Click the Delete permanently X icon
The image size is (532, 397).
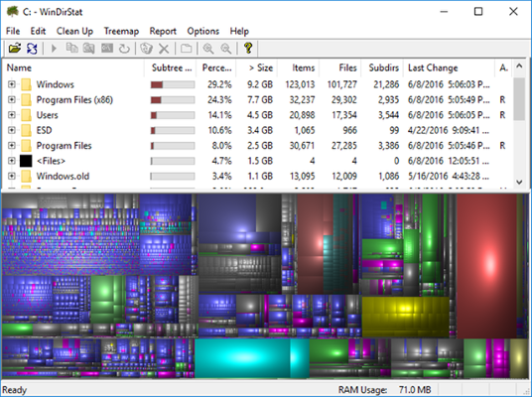[x=164, y=49]
